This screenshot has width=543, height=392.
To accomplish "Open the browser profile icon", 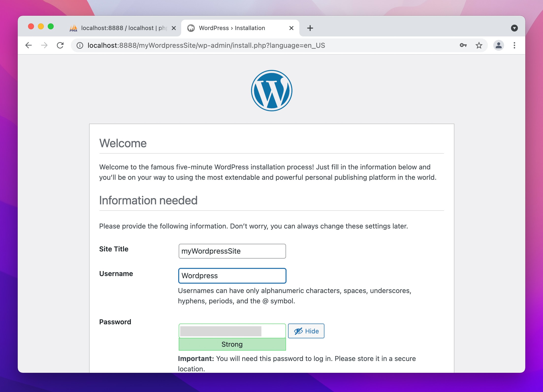I will (x=499, y=45).
